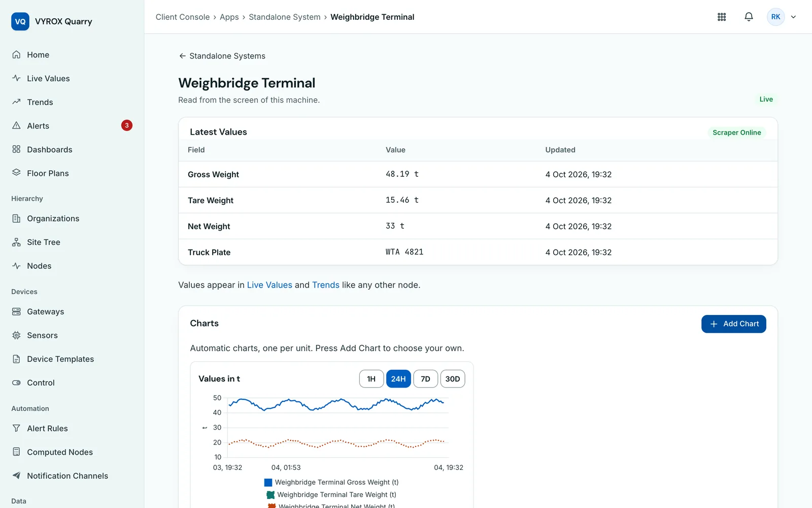Viewport: 812px width, 508px height.
Task: Toggle Gross Weight legend swatch
Action: pos(268,483)
